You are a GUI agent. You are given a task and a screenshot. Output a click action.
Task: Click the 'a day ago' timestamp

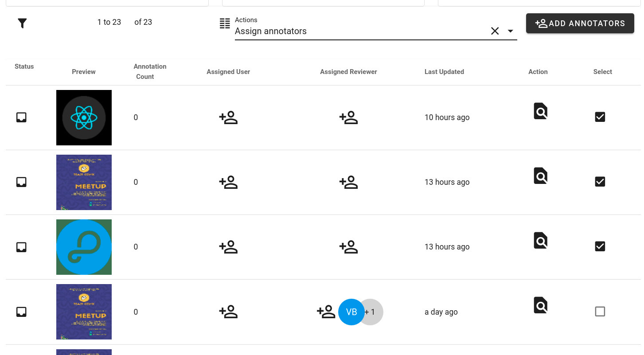point(441,312)
